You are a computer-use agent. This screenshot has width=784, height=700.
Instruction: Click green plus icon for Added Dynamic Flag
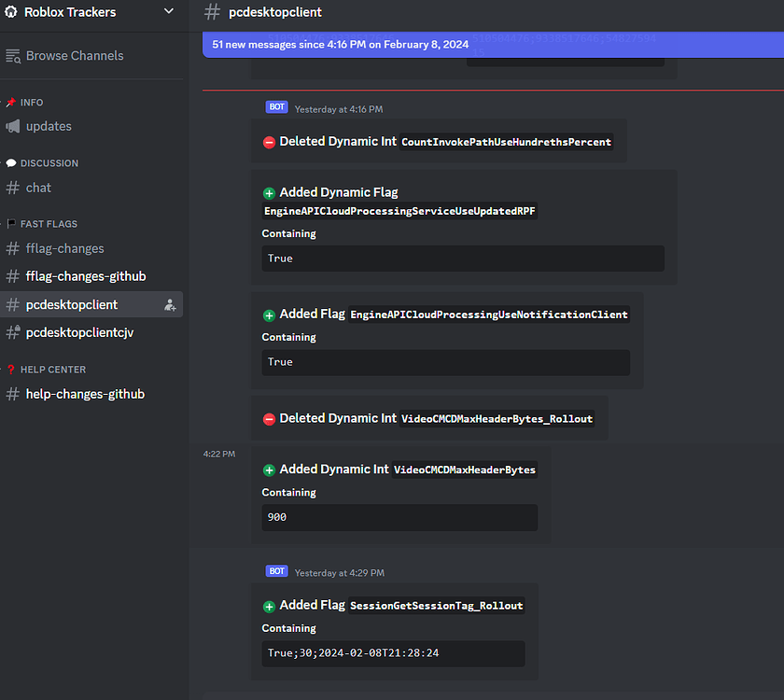pos(269,193)
